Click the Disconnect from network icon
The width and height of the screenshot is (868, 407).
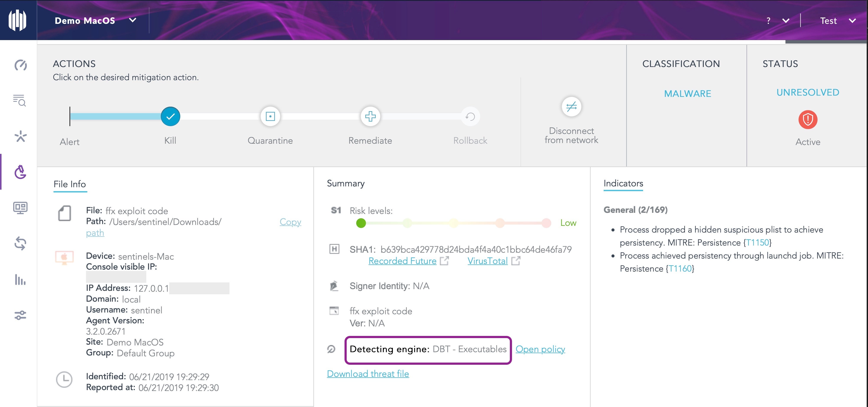coord(571,107)
